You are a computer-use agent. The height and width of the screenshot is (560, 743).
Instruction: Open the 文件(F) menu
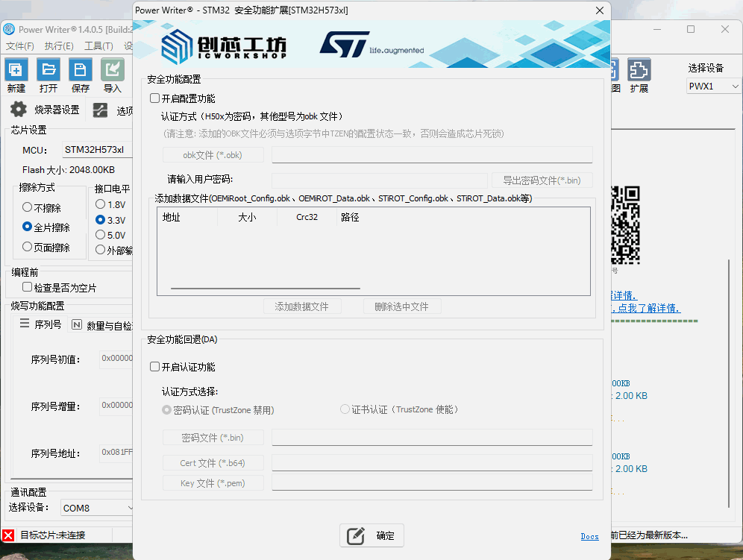point(19,46)
